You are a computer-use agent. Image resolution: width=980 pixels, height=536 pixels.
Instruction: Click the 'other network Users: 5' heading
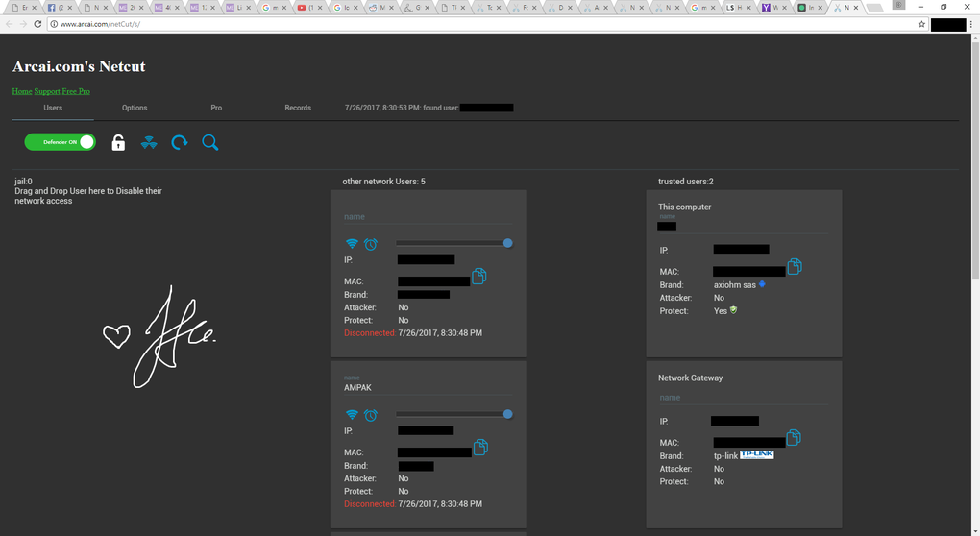(x=383, y=182)
